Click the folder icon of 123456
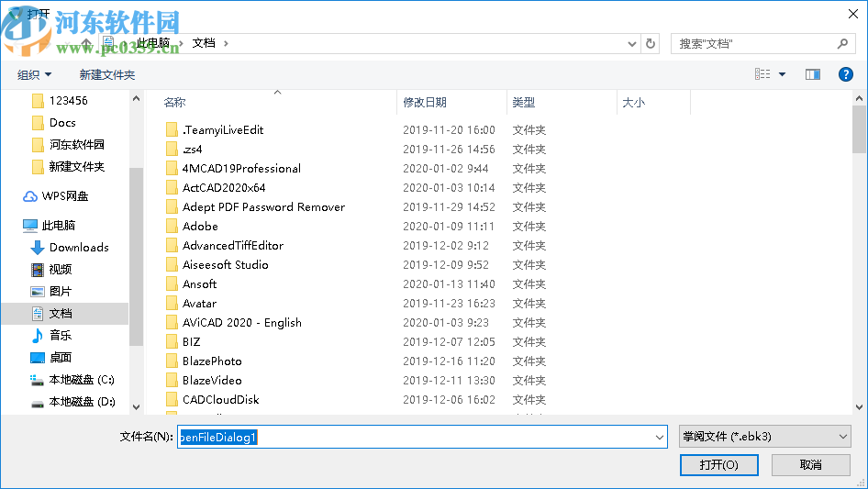The height and width of the screenshot is (489, 868). point(38,101)
